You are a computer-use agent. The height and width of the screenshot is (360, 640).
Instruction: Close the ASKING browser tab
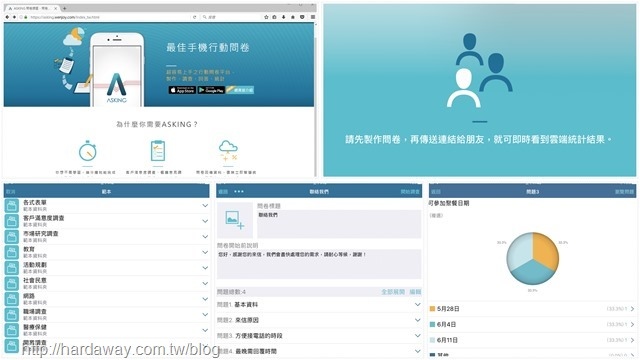point(56,8)
